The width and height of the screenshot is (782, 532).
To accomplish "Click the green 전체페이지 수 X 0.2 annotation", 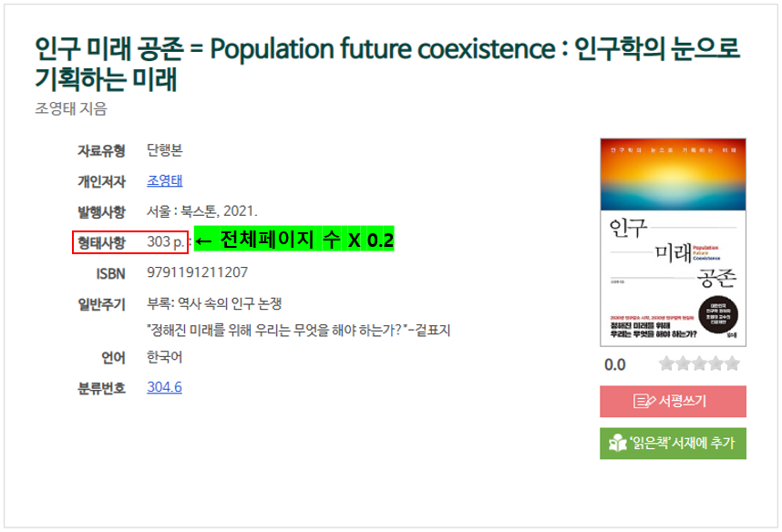I will pos(293,240).
